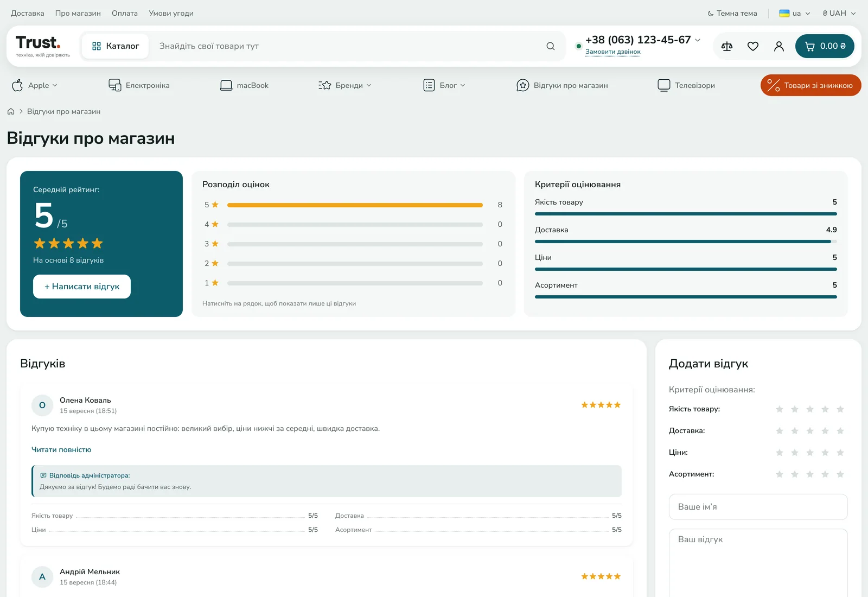Expand the Apple menu dropdown
The image size is (868, 597).
tap(35, 85)
